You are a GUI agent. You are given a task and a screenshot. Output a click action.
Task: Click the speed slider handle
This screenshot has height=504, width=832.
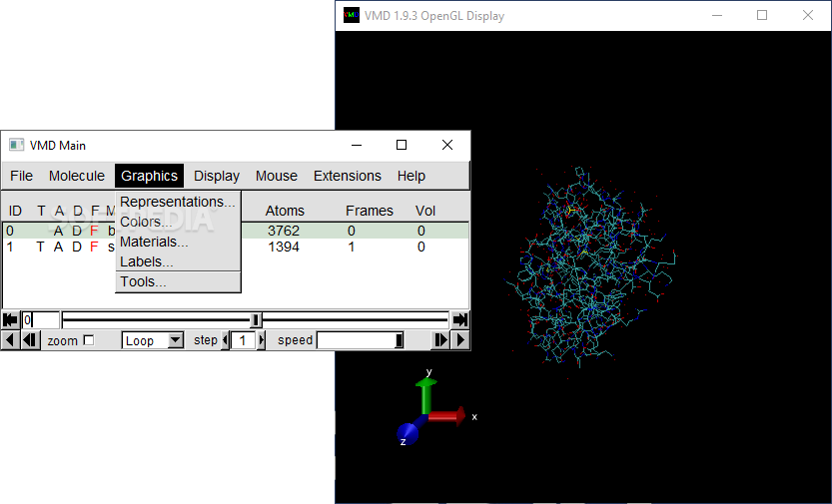(400, 340)
